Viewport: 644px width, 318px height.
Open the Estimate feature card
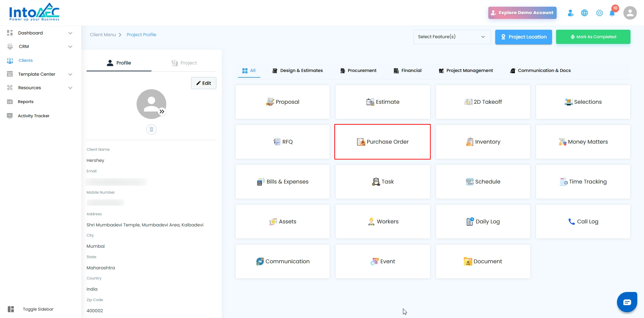383,102
